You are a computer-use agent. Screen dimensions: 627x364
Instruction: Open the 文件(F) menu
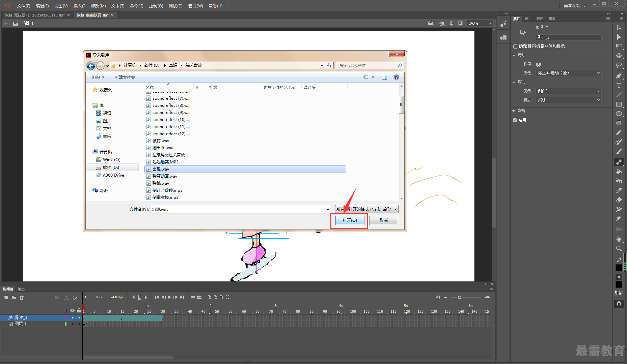coord(24,6)
